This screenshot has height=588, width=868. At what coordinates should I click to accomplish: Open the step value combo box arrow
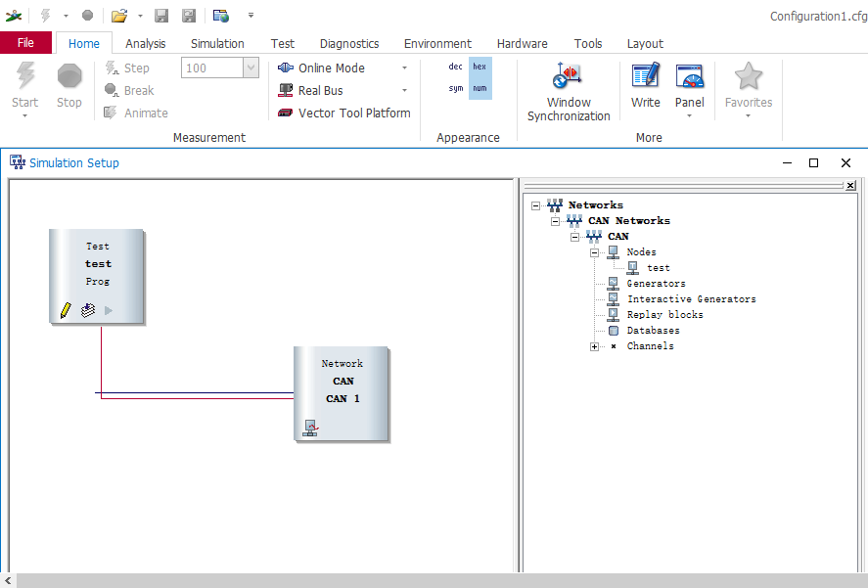(251, 68)
